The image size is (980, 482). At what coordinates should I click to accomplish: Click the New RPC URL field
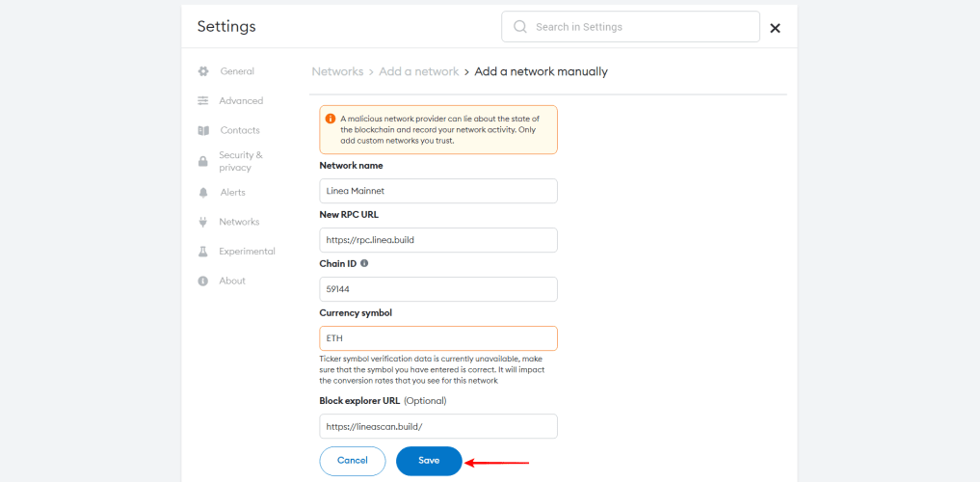(438, 240)
